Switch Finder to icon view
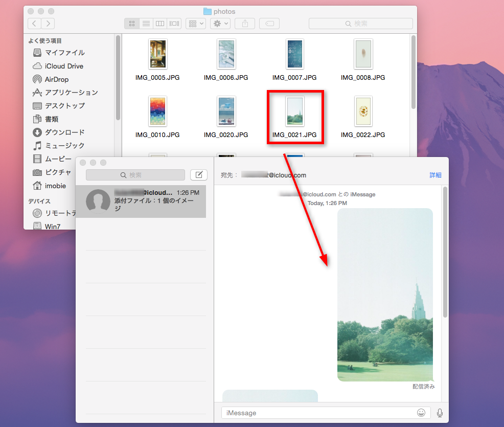This screenshot has height=427, width=504. [x=132, y=24]
